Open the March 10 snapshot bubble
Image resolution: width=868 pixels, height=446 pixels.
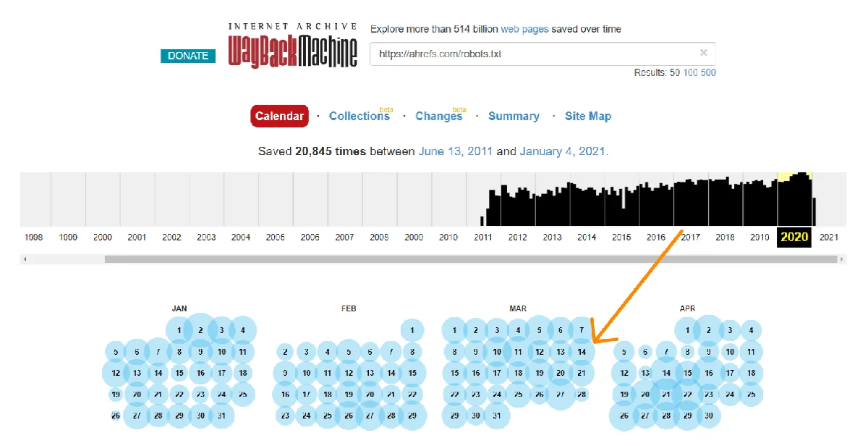click(x=496, y=352)
